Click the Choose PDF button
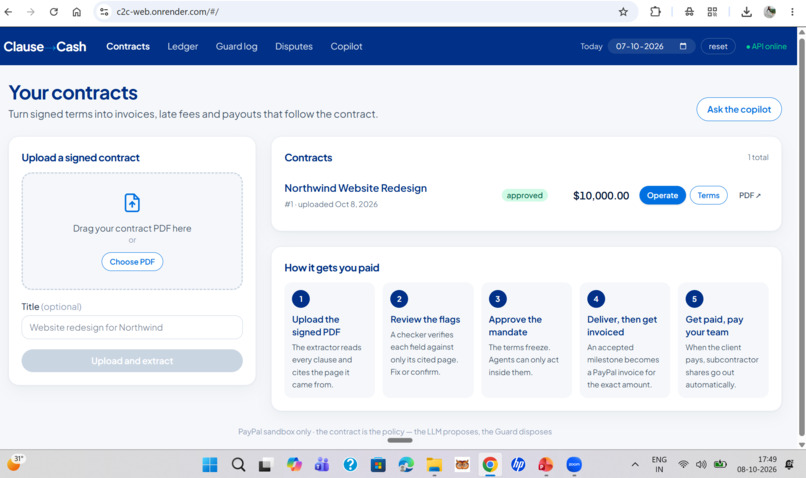806x478 pixels. [132, 262]
